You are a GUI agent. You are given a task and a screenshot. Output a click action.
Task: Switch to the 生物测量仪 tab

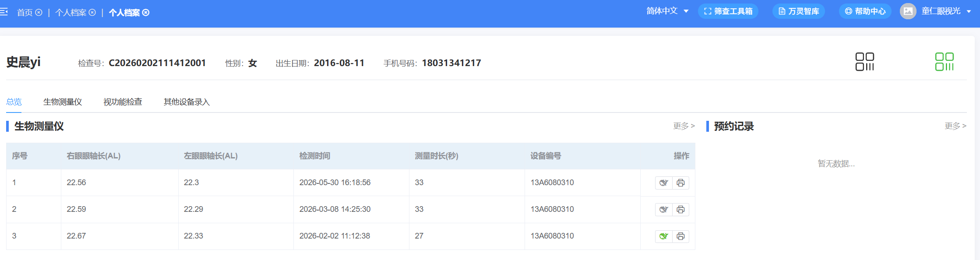coord(63,102)
